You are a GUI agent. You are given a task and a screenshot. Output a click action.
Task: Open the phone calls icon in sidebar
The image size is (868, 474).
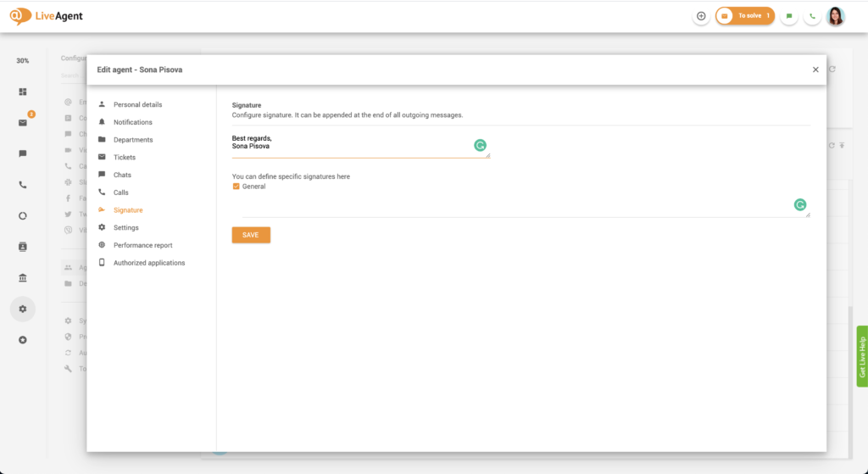coord(23,185)
